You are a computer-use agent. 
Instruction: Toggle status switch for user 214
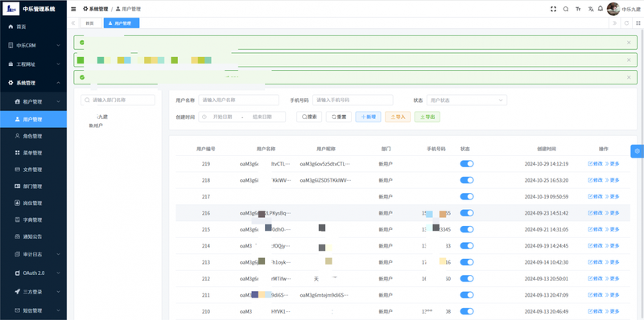467,246
